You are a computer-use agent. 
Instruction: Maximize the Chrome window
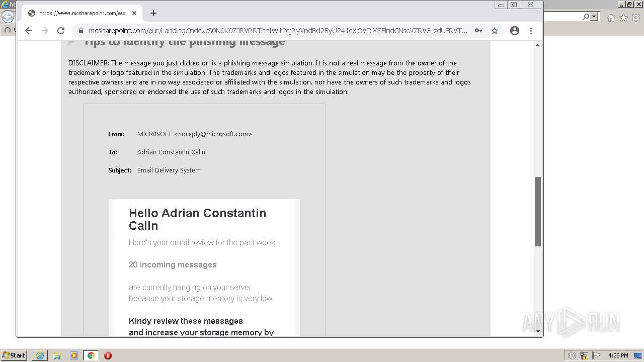point(514,5)
